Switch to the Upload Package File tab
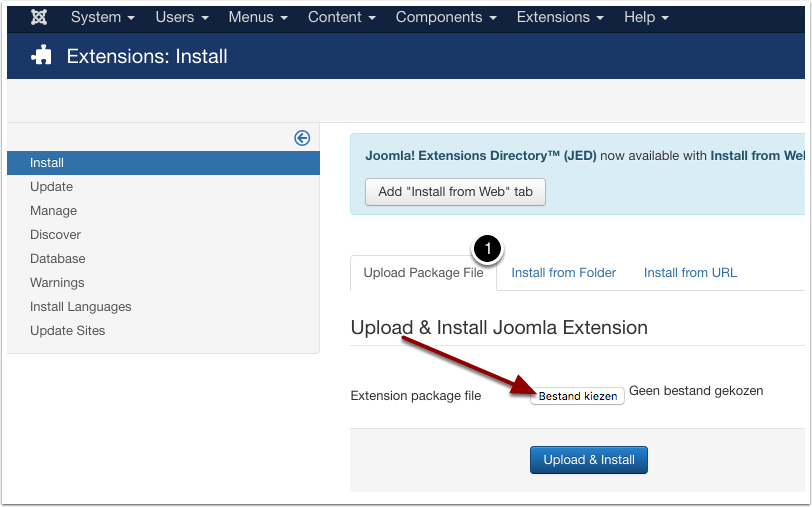 point(423,273)
